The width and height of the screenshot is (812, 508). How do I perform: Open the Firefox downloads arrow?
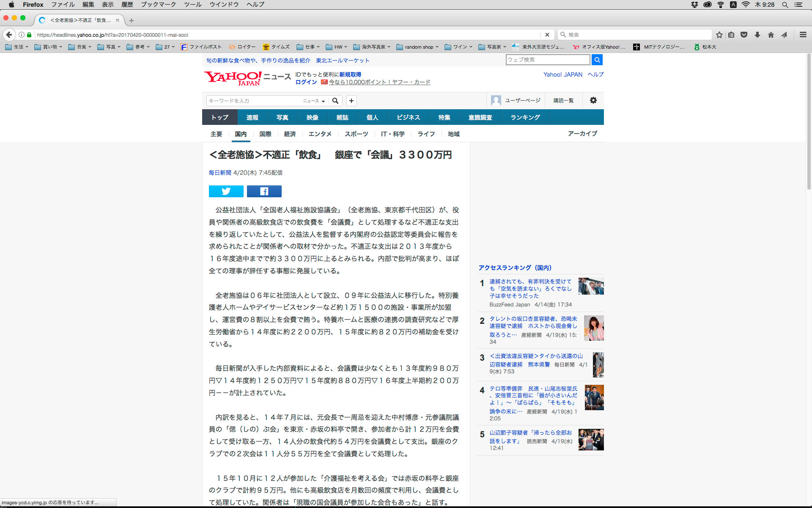coord(757,35)
